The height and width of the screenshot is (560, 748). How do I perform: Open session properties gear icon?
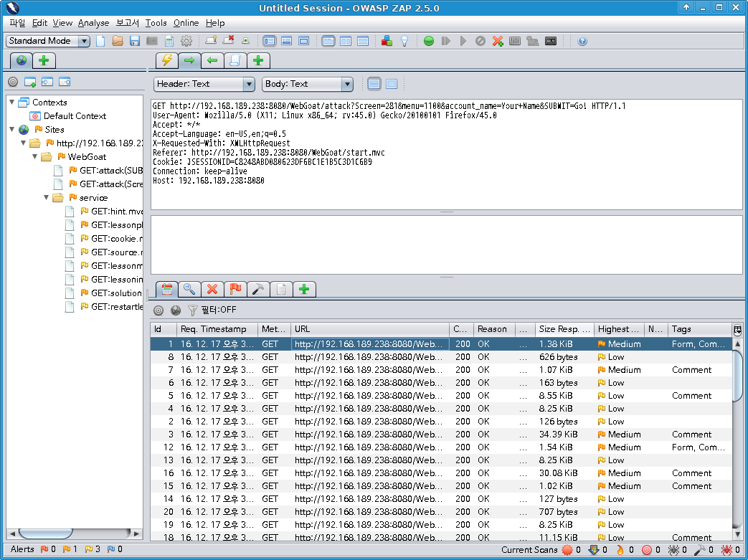186,41
